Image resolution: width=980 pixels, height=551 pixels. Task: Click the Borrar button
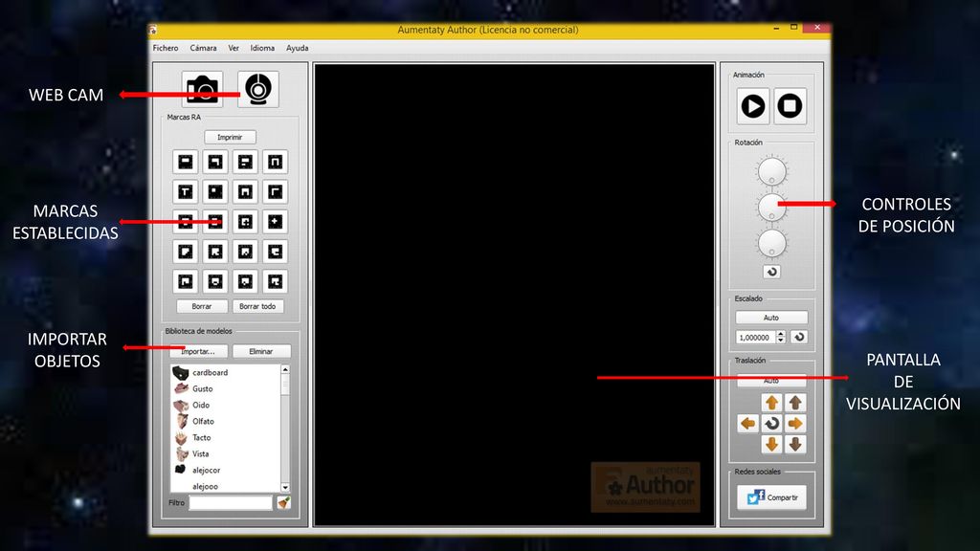click(x=201, y=307)
